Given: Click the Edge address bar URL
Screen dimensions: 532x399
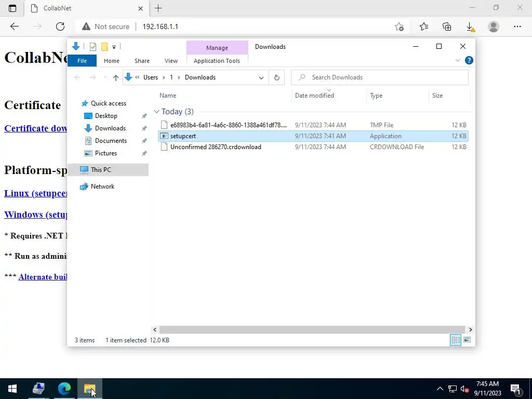Looking at the screenshot, I should 160,26.
